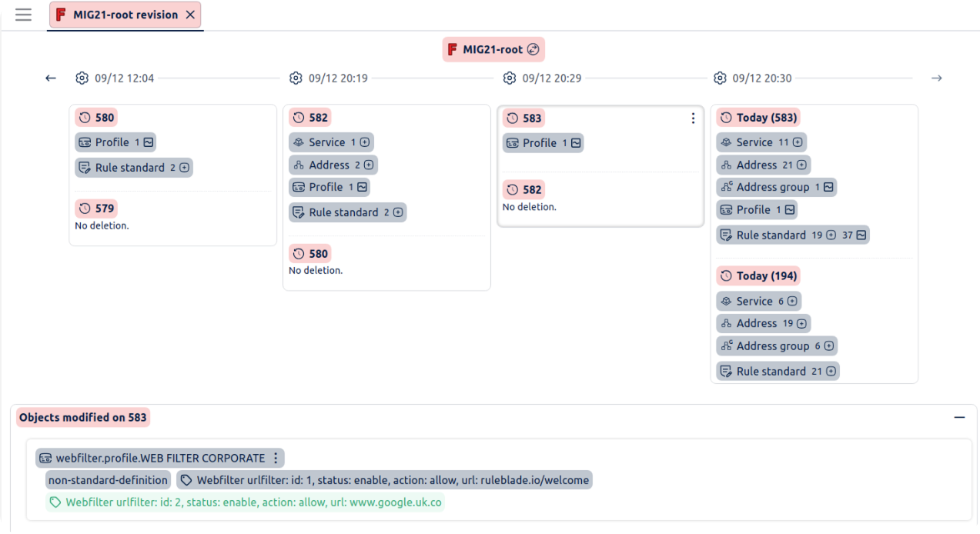Viewport: 980px width, 534px height.
Task: Select the green urlfilter id 2 google entry
Action: coord(245,502)
